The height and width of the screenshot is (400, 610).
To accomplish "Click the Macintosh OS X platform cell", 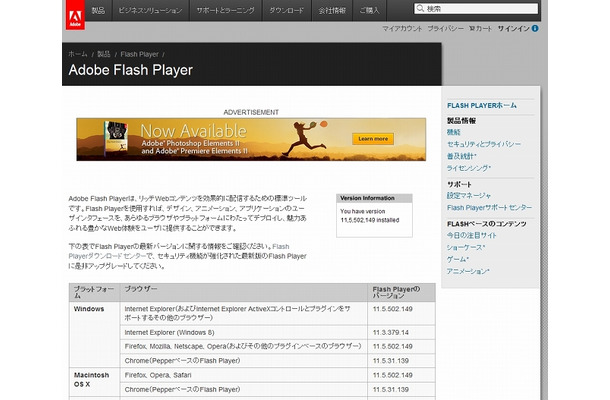I will (x=95, y=382).
